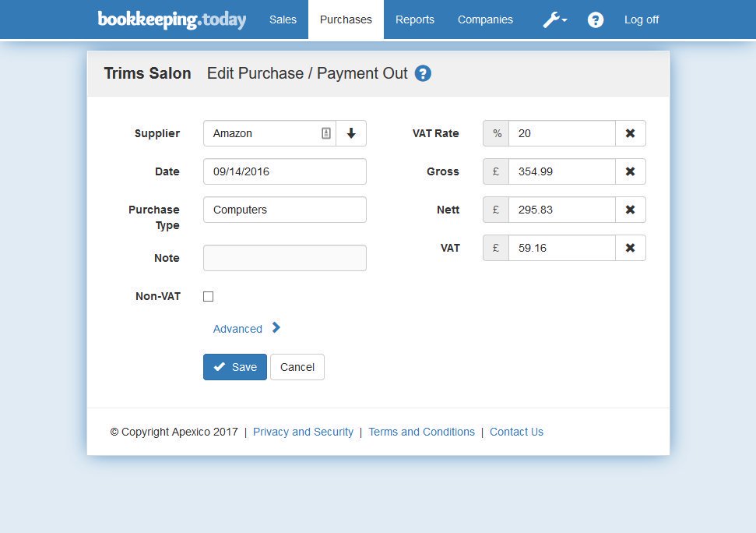The image size is (756, 533).
Task: Click the Date field
Action: tap(284, 171)
